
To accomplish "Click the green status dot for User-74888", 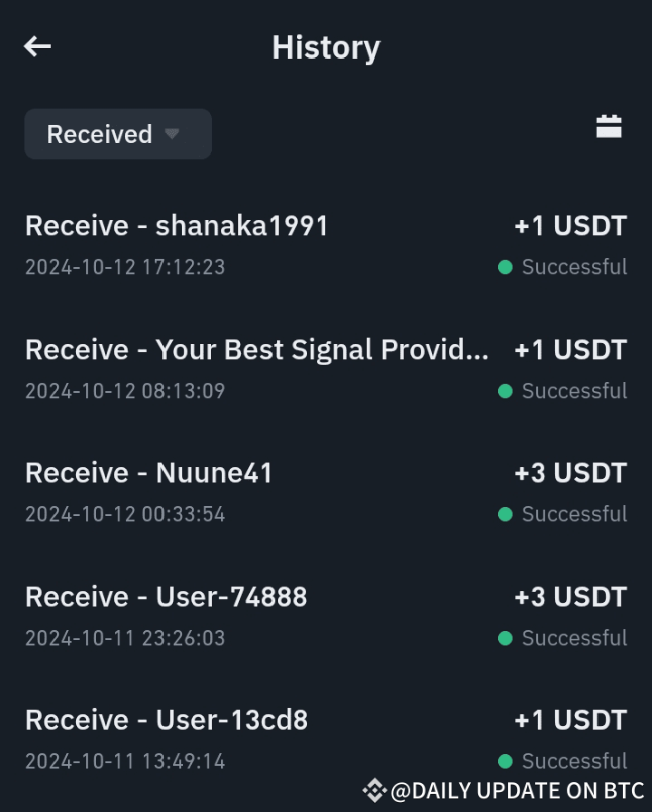I will 505,638.
